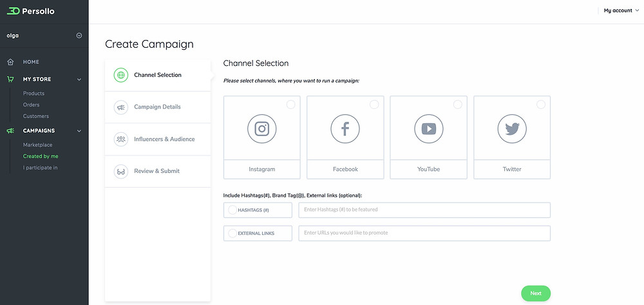Viewport: 644px width, 305px height.
Task: Click the Influencers & Audience people icon
Action: 121,139
